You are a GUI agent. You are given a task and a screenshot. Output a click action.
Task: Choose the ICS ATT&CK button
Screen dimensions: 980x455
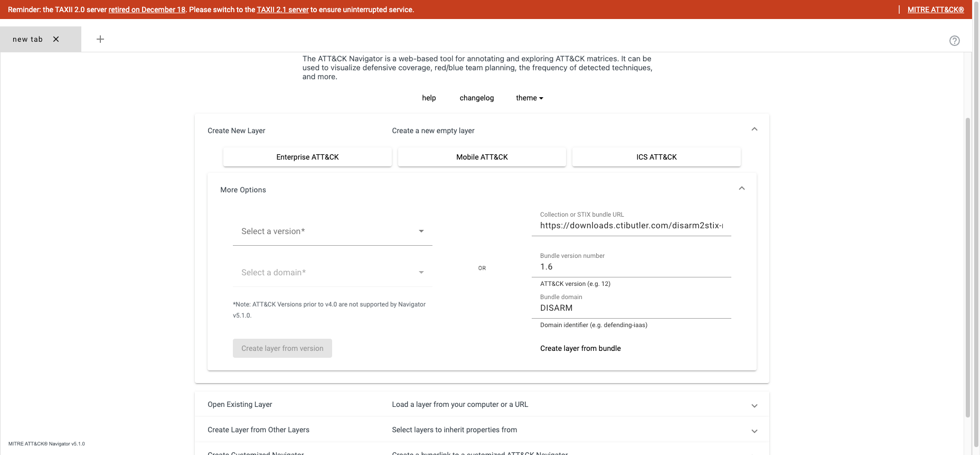click(x=656, y=157)
